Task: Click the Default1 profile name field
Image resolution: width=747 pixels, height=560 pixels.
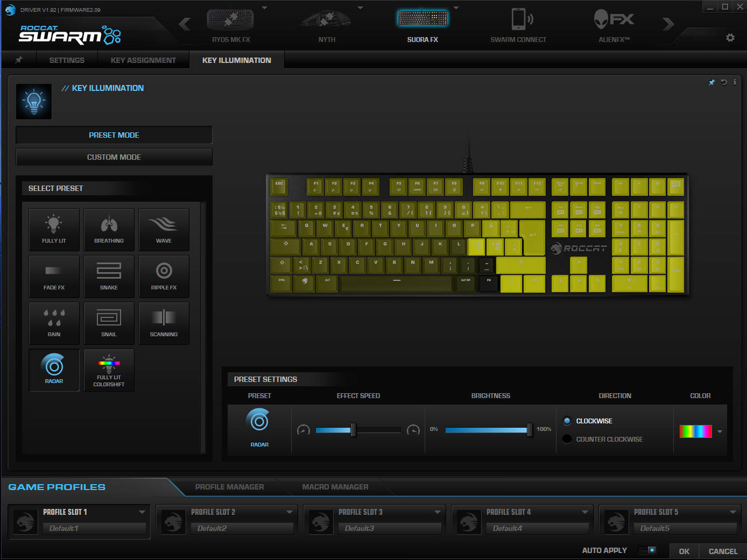Action: [x=94, y=528]
